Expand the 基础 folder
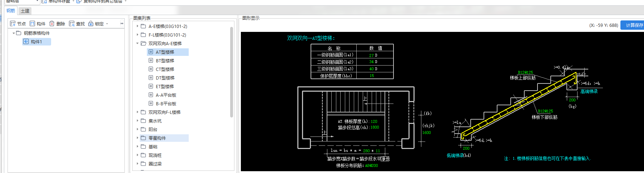644x173 pixels. 137,146
